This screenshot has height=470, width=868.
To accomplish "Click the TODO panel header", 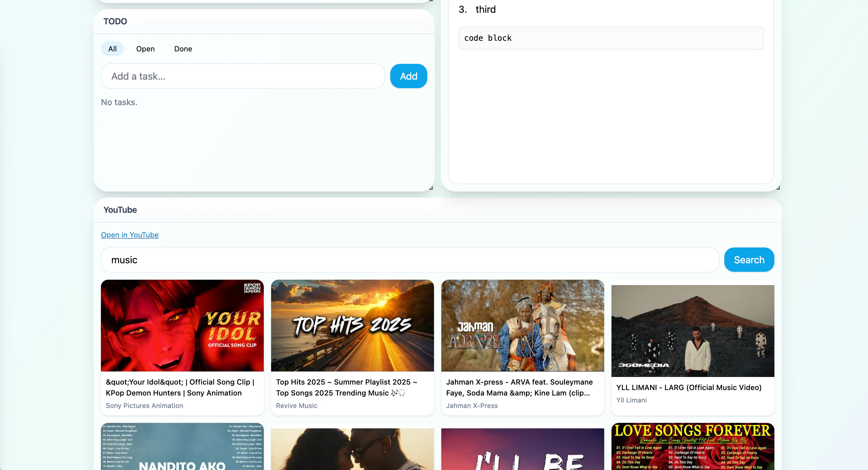I will (264, 21).
